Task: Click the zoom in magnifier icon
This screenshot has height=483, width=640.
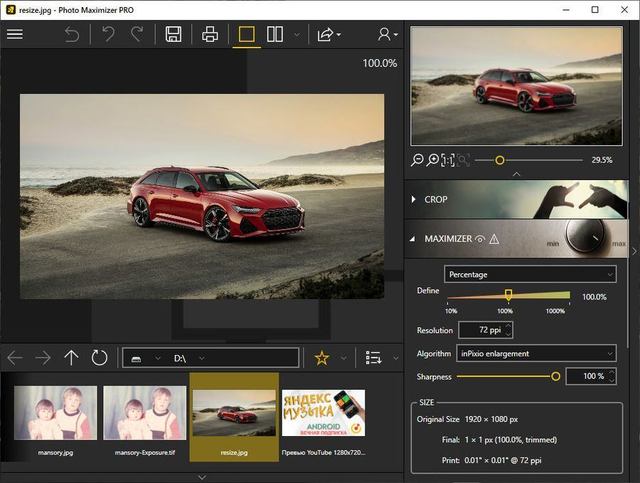Action: pyautogui.click(x=433, y=160)
